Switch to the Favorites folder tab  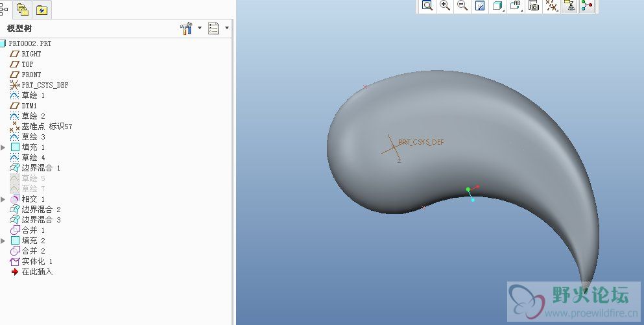tap(42, 10)
